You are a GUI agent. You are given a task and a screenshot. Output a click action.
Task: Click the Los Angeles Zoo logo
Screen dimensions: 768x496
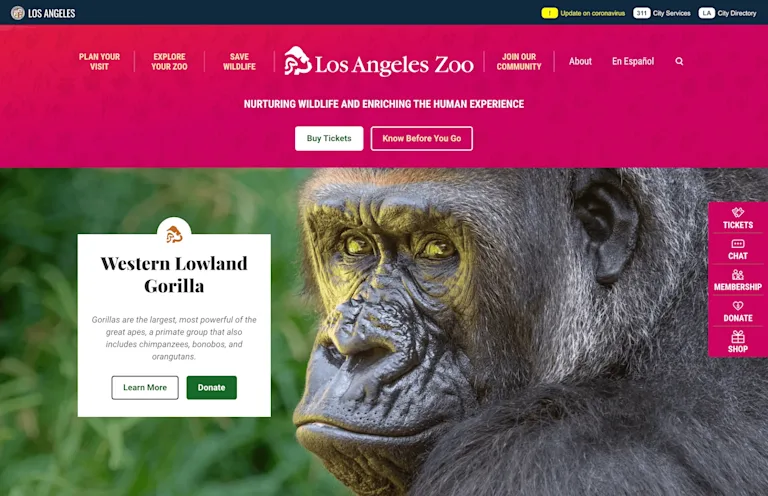379,61
